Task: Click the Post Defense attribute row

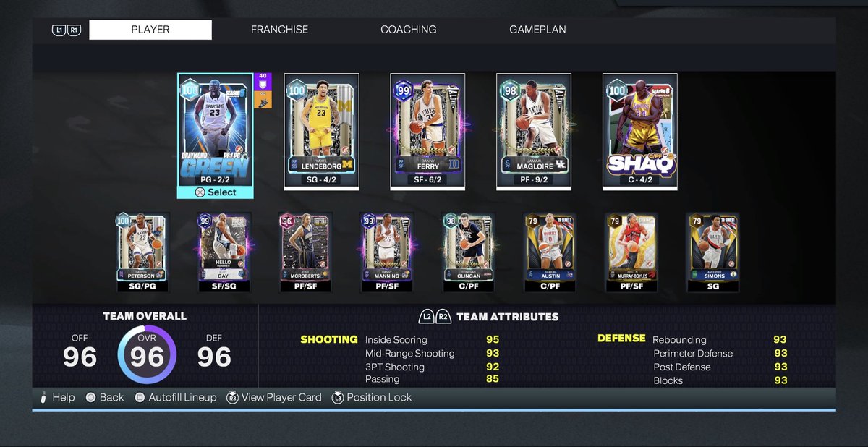Action: coord(720,367)
